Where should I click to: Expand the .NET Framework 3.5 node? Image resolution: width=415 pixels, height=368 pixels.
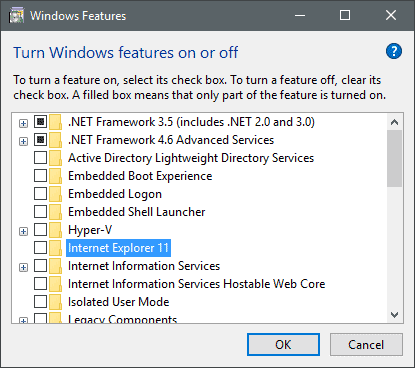[x=23, y=124]
